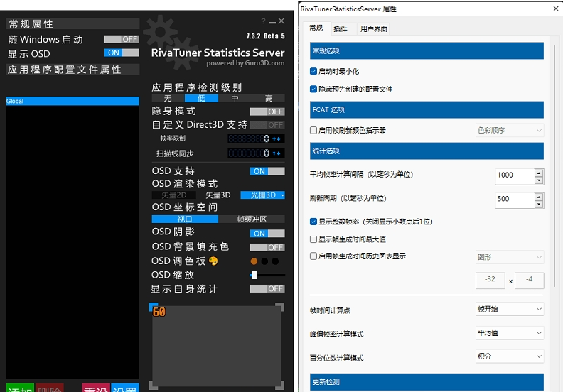The height and width of the screenshot is (392, 563).
Task: Decrease 刷新周期 with the down stepper
Action: [x=539, y=205]
